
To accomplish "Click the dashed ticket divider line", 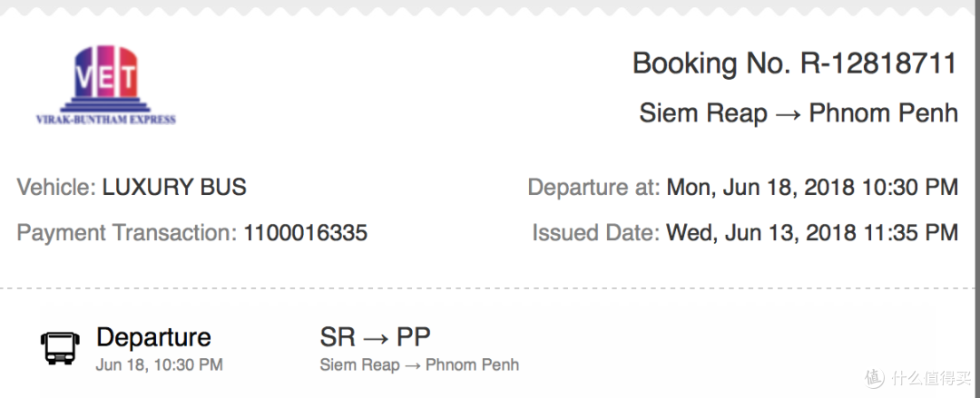I will click(490, 288).
